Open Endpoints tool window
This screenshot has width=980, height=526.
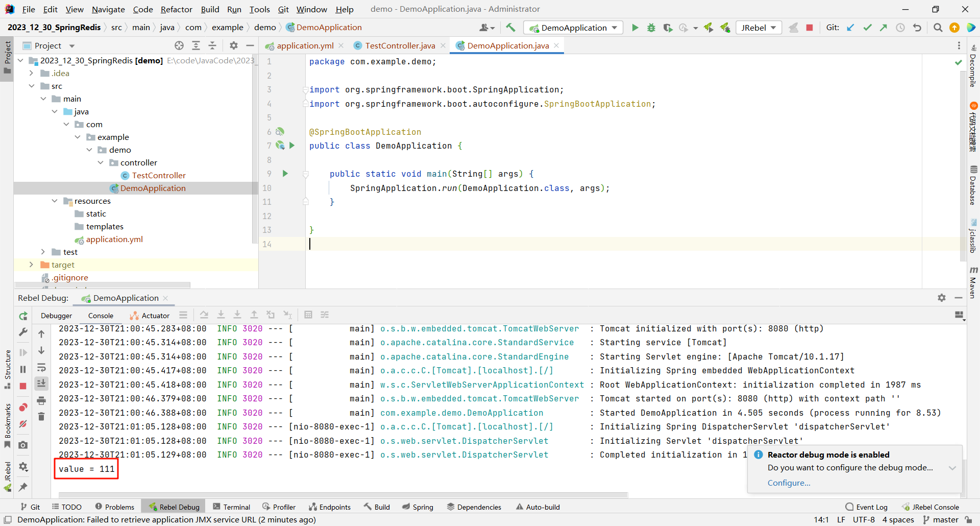329,507
